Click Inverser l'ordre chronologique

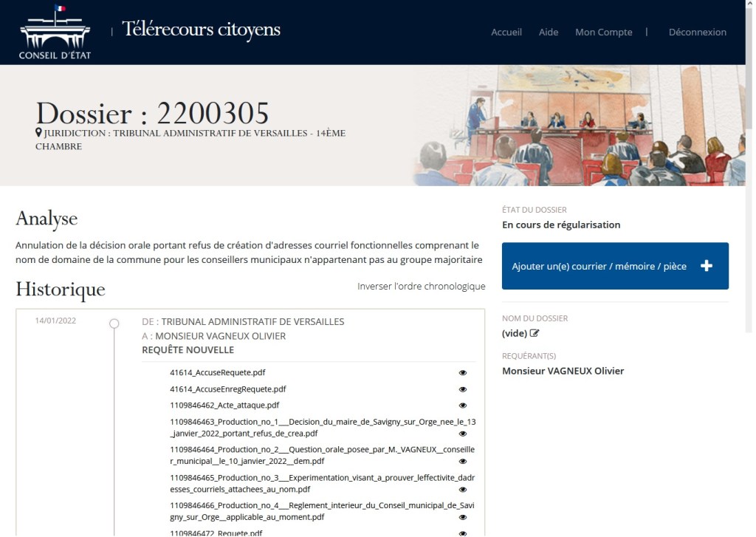tap(421, 287)
